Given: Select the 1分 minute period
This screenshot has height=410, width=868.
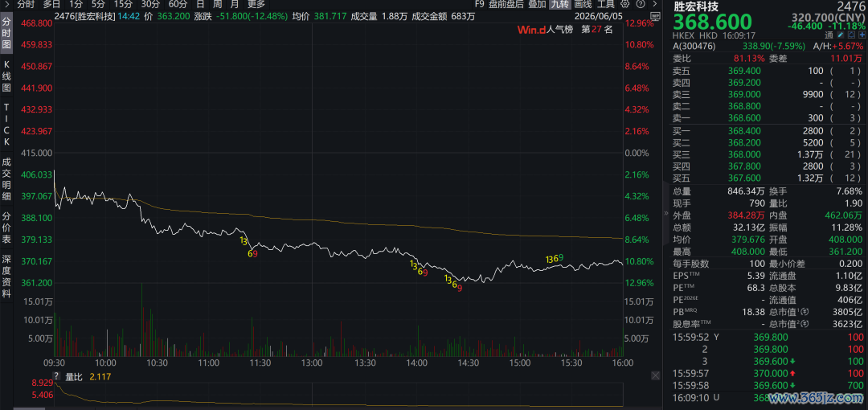Looking at the screenshot, I should (x=76, y=4).
